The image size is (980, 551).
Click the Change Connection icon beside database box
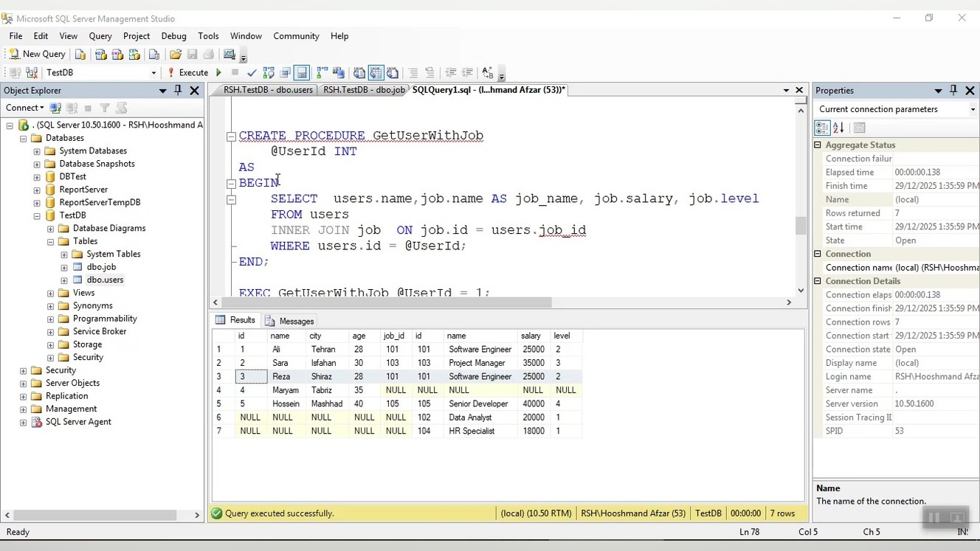tap(32, 72)
